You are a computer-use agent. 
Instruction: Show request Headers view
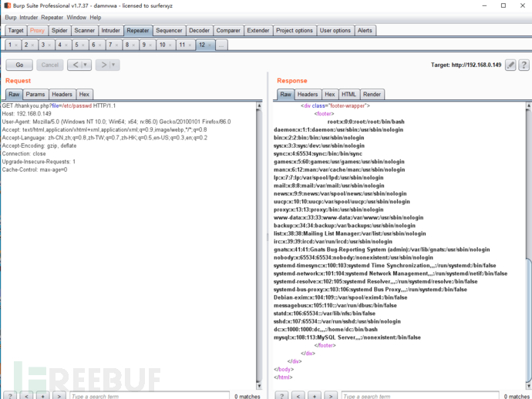tap(62, 94)
